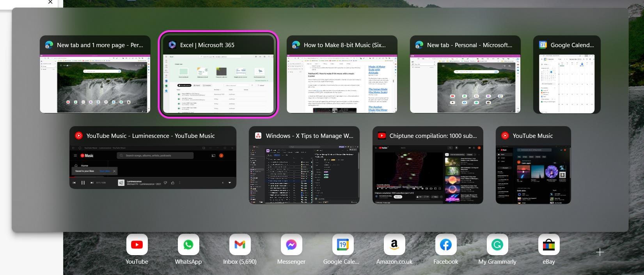This screenshot has height=275, width=644.
Task: Click YouTube icon in Chiptune compilation title
Action: (381, 136)
